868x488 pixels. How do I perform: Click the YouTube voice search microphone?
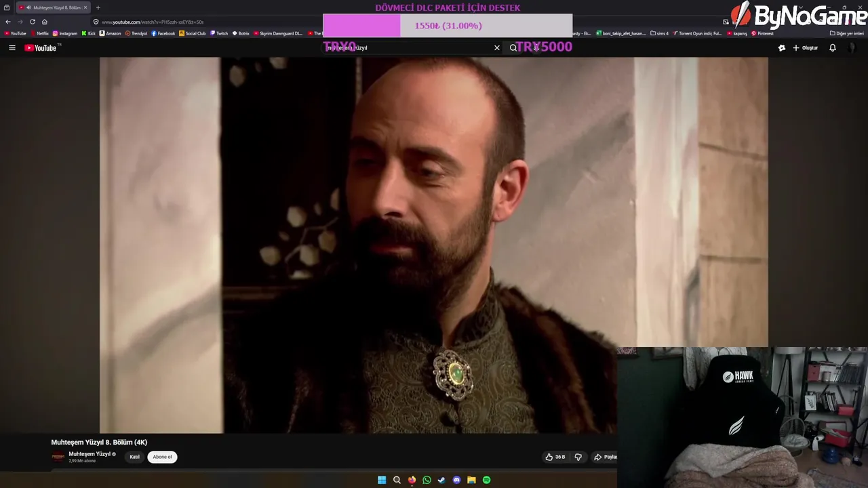coord(536,48)
